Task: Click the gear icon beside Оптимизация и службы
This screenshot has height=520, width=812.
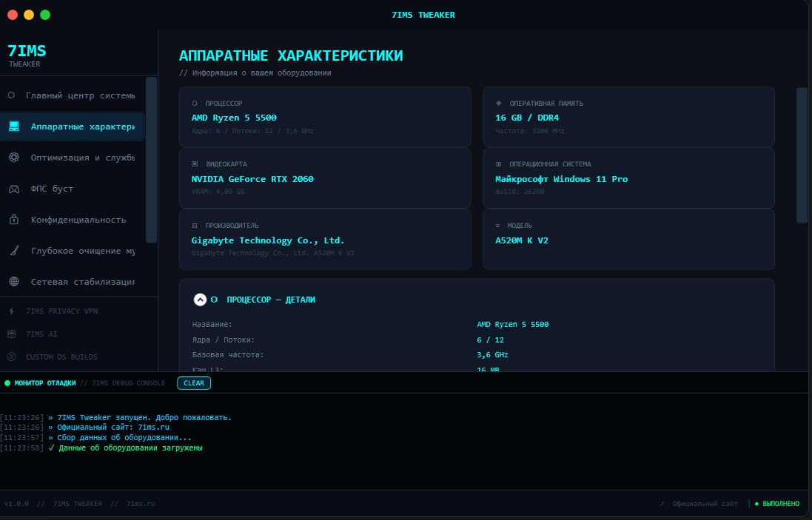Action: coord(14,158)
